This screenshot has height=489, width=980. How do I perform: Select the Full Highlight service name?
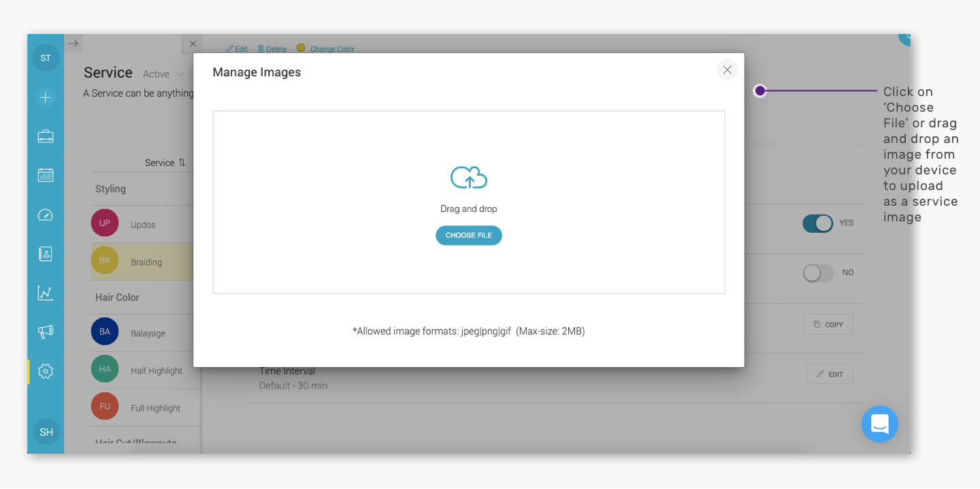point(156,409)
